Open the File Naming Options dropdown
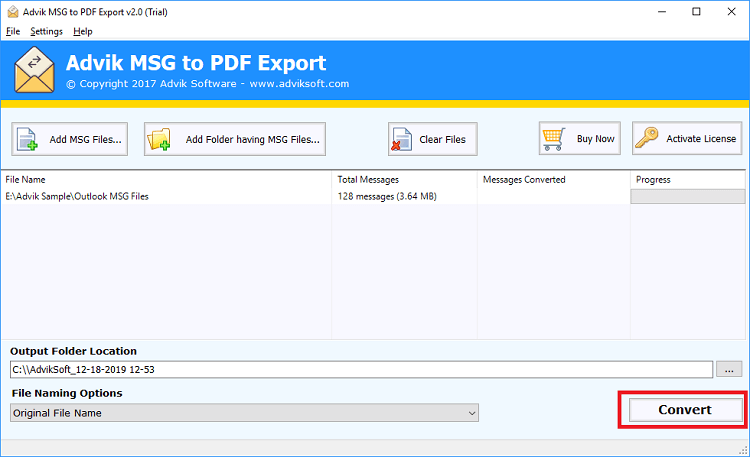Viewport: 750px width, 457px height. point(244,413)
